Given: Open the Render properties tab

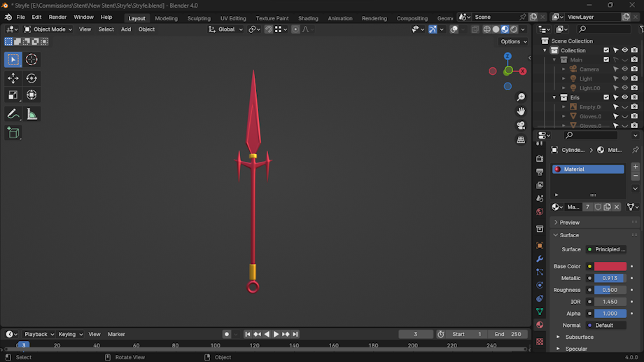Looking at the screenshot, I should [x=540, y=159].
